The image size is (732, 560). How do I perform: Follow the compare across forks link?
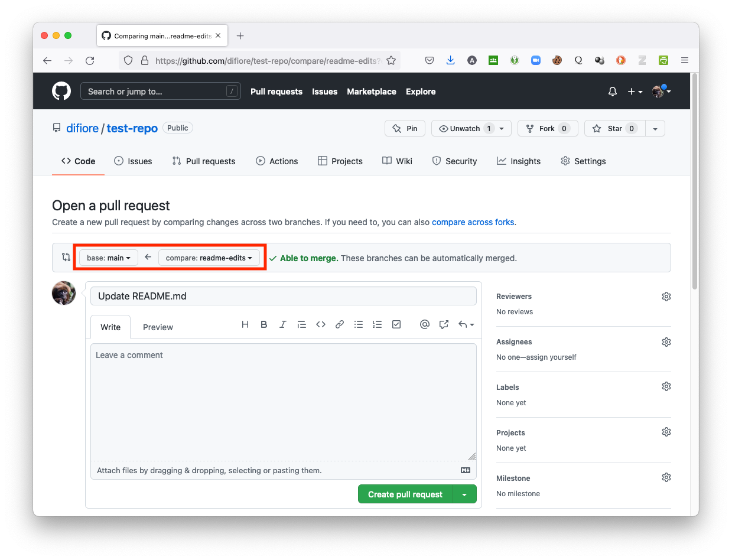[473, 222]
